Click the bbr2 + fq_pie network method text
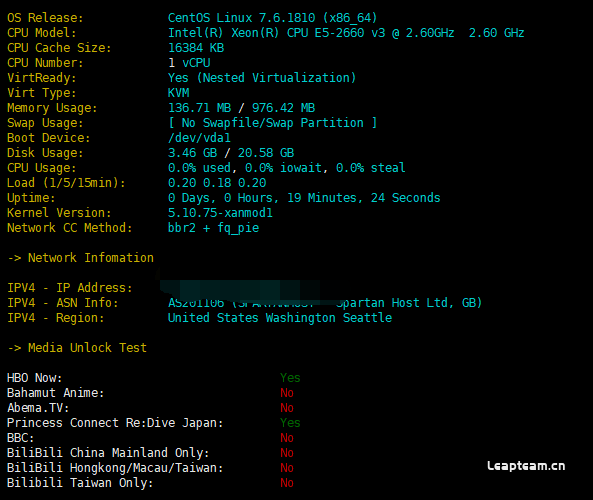Screen dimensions: 593x500 click(213, 228)
